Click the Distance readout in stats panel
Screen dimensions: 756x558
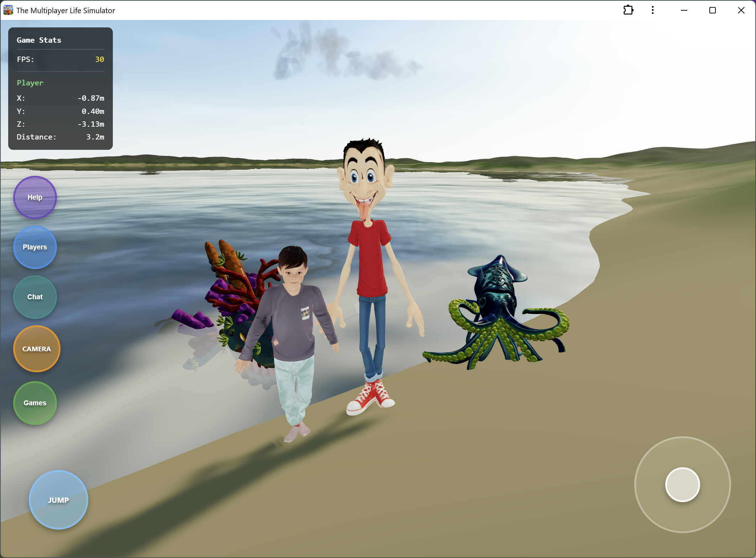click(60, 137)
